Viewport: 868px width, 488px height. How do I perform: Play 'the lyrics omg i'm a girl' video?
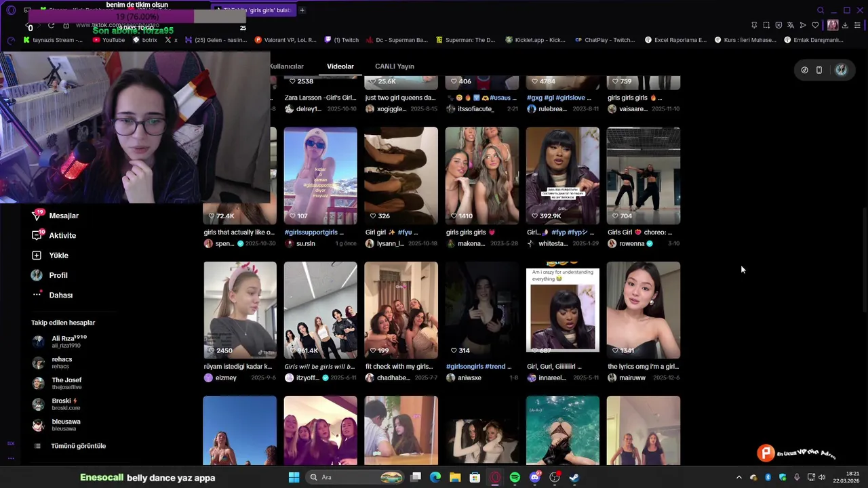(644, 310)
